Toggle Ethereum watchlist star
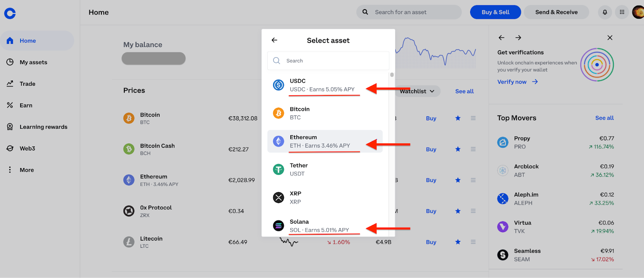The width and height of the screenshot is (644, 278). click(458, 180)
